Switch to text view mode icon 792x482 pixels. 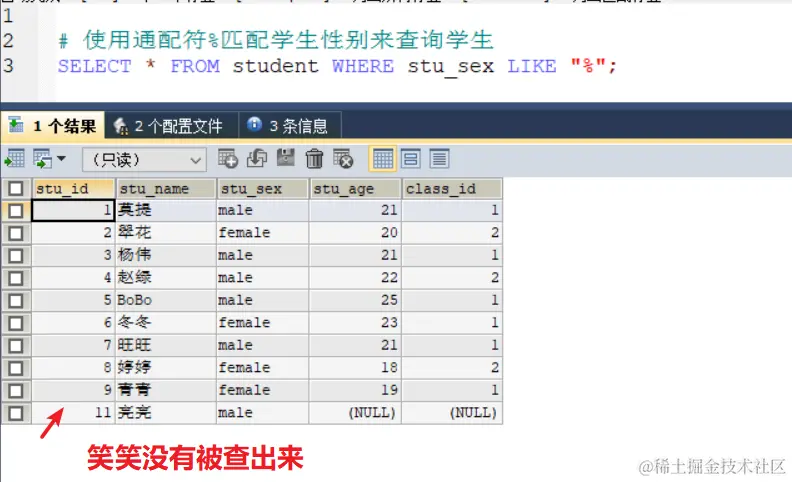click(x=439, y=159)
